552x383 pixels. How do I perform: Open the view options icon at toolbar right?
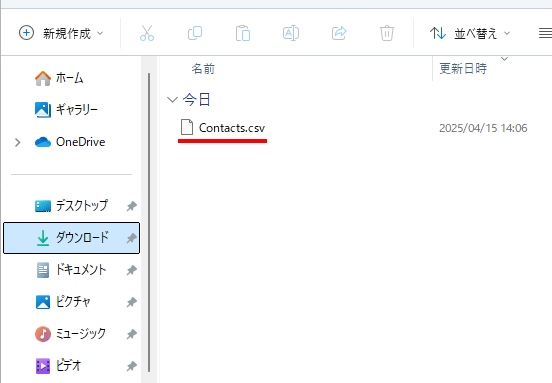click(x=545, y=33)
